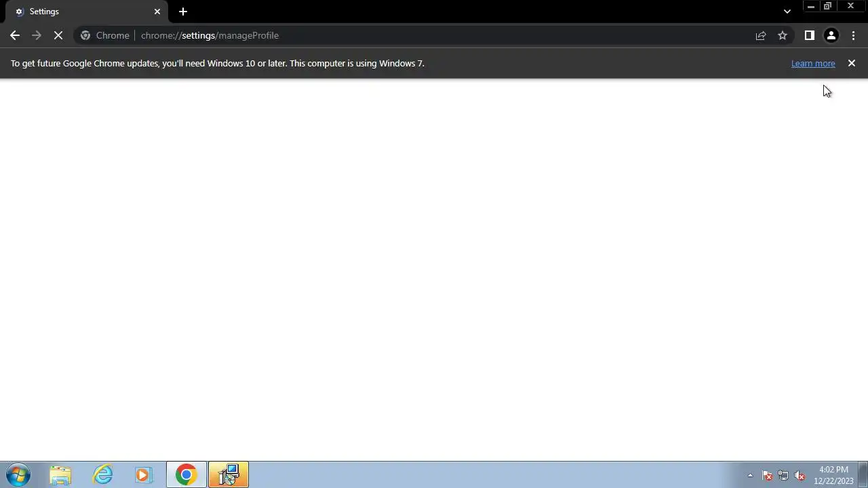Launch Internet Explorer from the taskbar
This screenshot has width=868, height=488.
102,474
